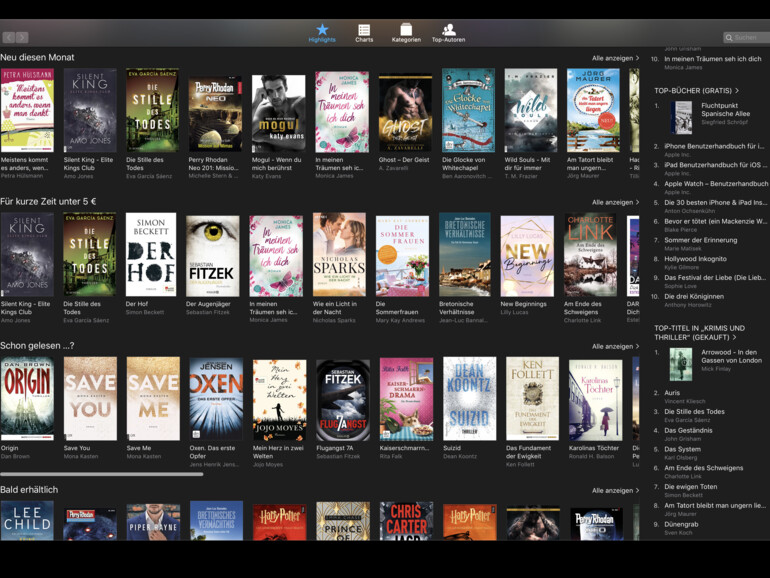Open Save You book cover
770x578 pixels.
point(90,398)
